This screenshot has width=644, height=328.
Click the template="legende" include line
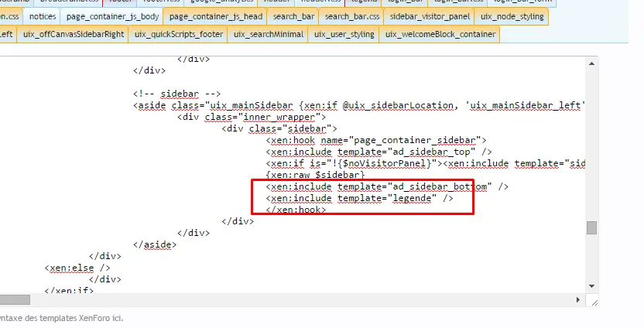pos(359,198)
